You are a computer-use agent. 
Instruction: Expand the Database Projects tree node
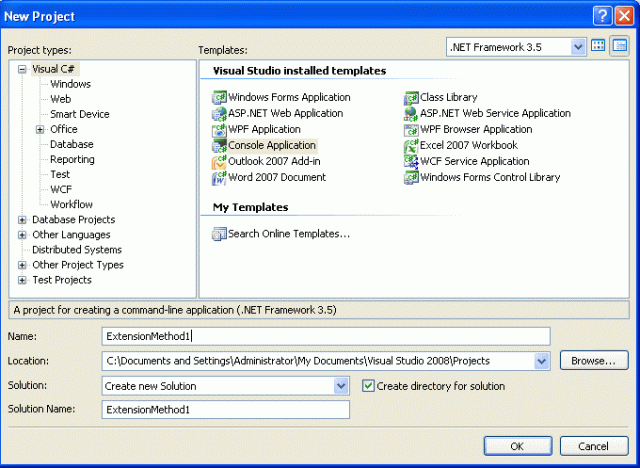point(22,220)
